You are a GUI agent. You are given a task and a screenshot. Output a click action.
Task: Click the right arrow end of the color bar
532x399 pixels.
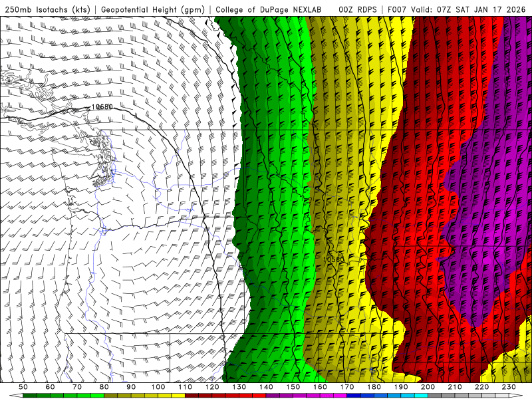(x=516, y=395)
